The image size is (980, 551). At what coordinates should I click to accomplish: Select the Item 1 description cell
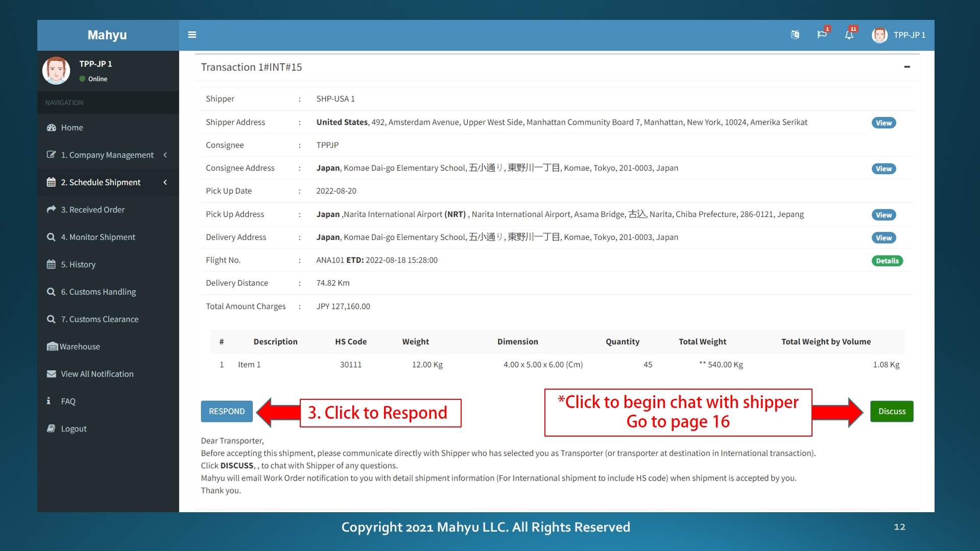[249, 365]
